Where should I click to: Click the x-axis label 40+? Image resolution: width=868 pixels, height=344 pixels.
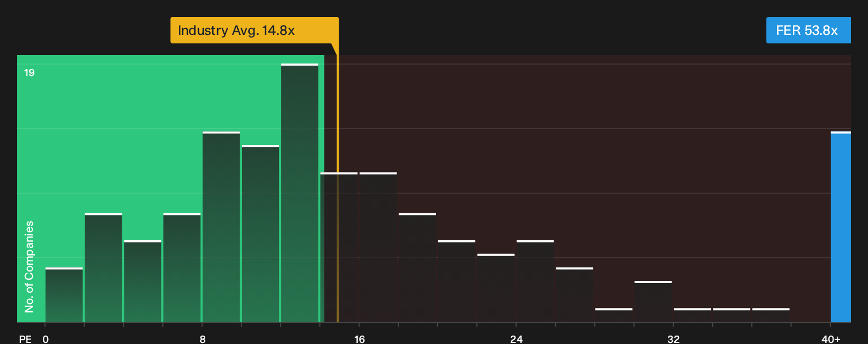click(x=830, y=339)
